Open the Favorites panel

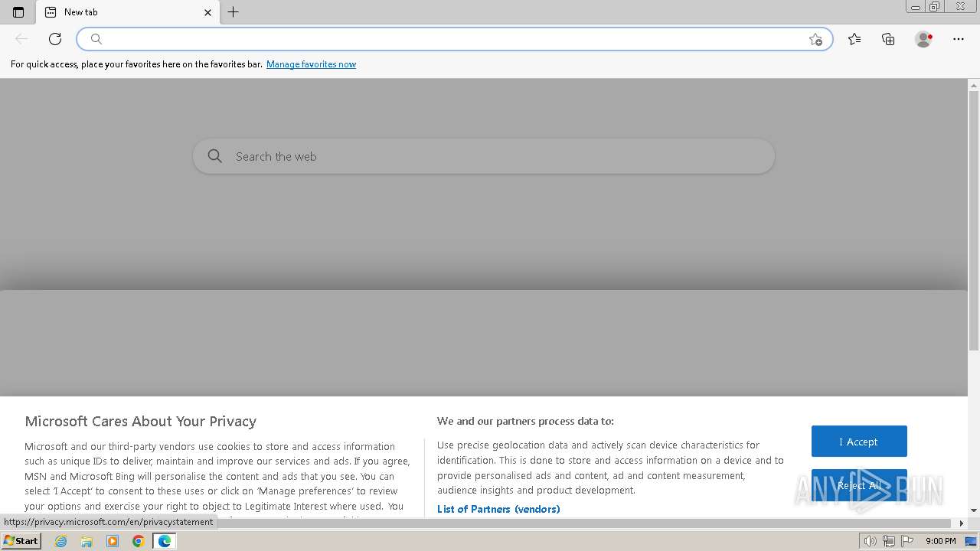(854, 39)
